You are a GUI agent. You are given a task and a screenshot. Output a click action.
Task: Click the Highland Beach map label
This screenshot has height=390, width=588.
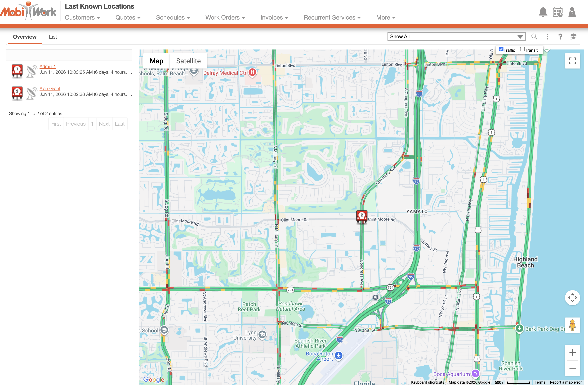coord(525,262)
